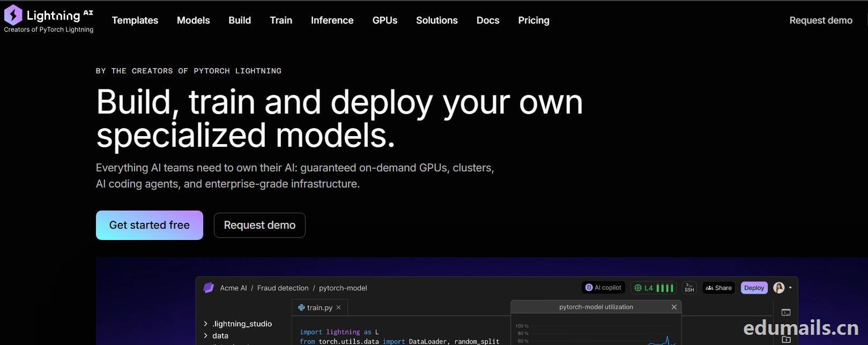868x345 pixels.
Task: Open the Inference menu item
Action: 332,20
